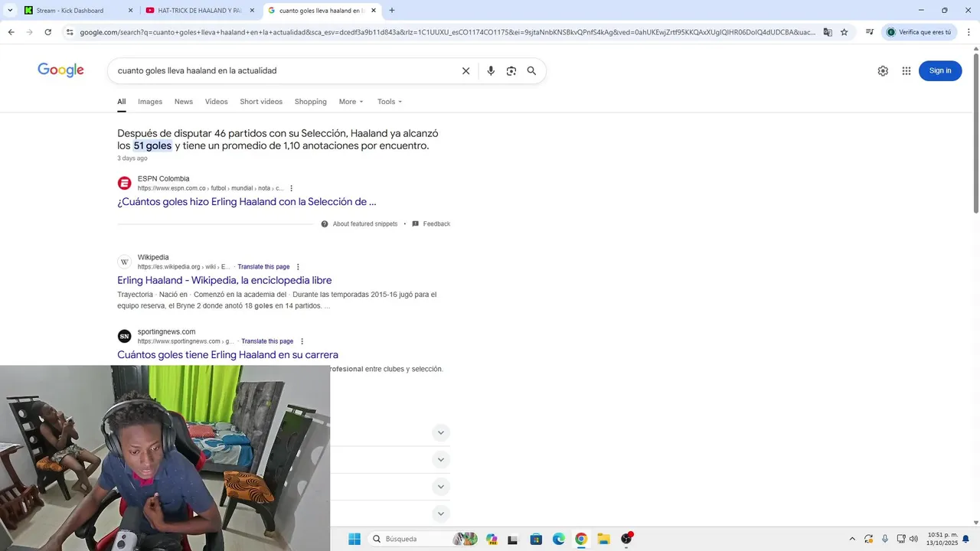This screenshot has height=551, width=980.
Task: Open Copilot app from the taskbar
Action: [492, 539]
